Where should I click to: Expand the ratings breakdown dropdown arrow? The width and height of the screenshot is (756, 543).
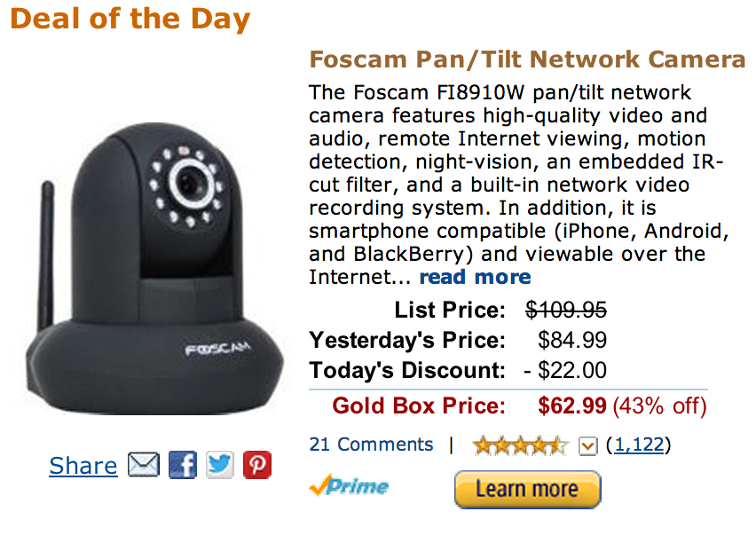[x=587, y=445]
